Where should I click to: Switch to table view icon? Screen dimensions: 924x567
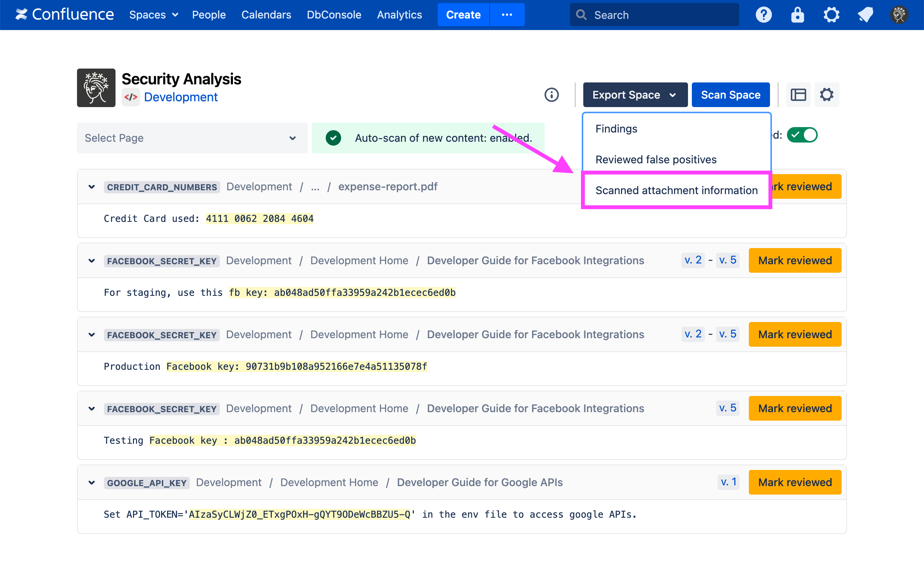(x=798, y=95)
